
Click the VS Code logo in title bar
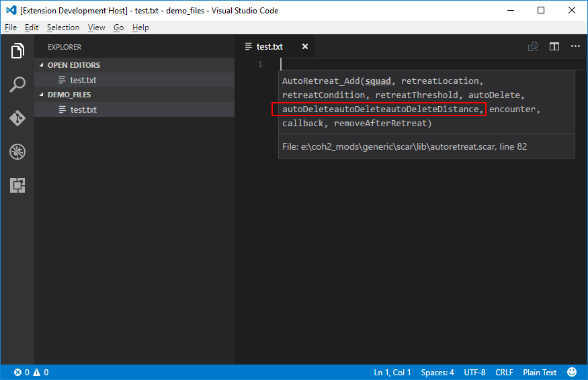point(11,10)
